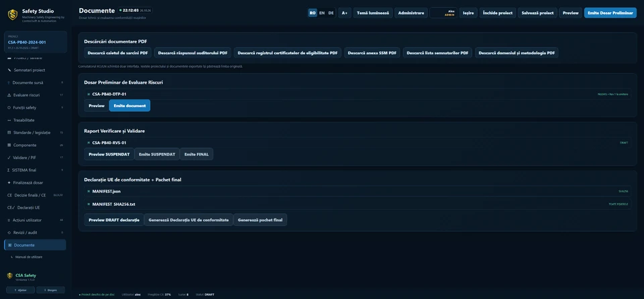The height and width of the screenshot is (299, 644).
Task: Click the file icon next to MANIFEST_SHA256.txt
Action: point(89,204)
